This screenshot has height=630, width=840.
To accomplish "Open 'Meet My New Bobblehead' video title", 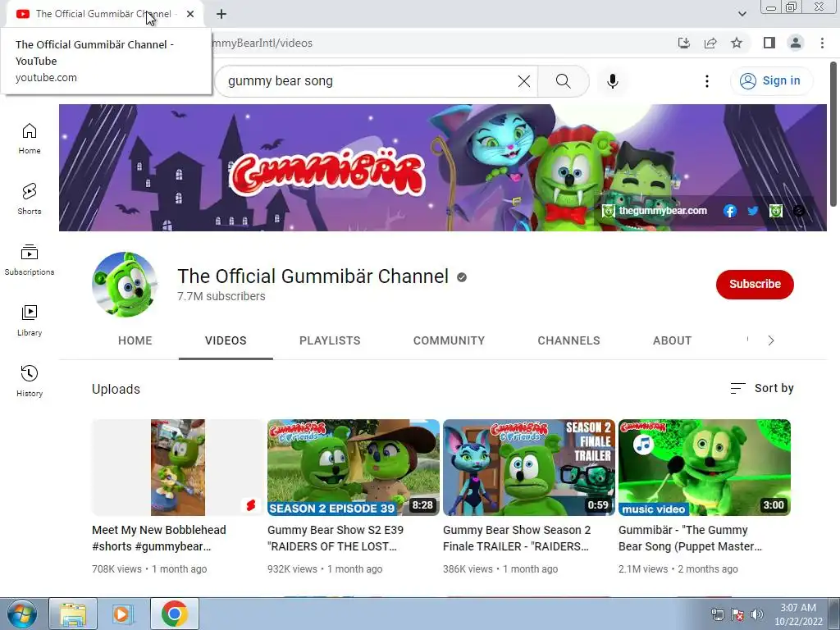I will pos(159,538).
